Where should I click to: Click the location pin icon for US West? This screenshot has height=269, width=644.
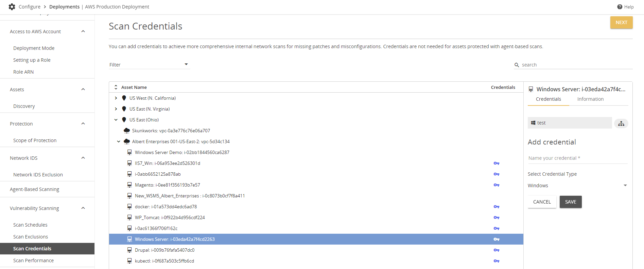[x=124, y=98]
